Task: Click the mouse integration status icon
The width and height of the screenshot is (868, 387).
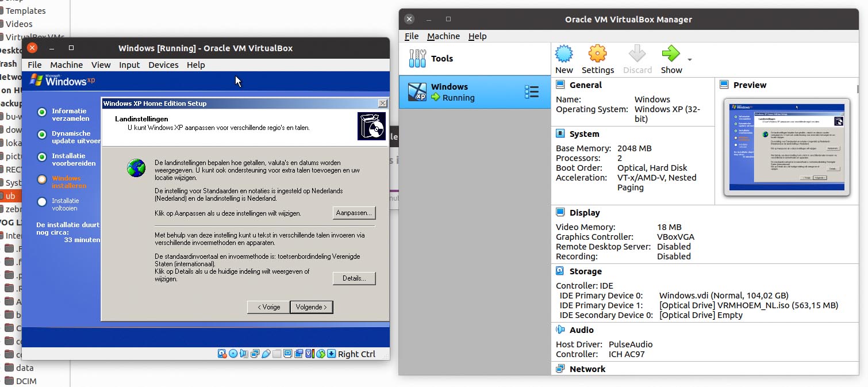Action: [321, 354]
